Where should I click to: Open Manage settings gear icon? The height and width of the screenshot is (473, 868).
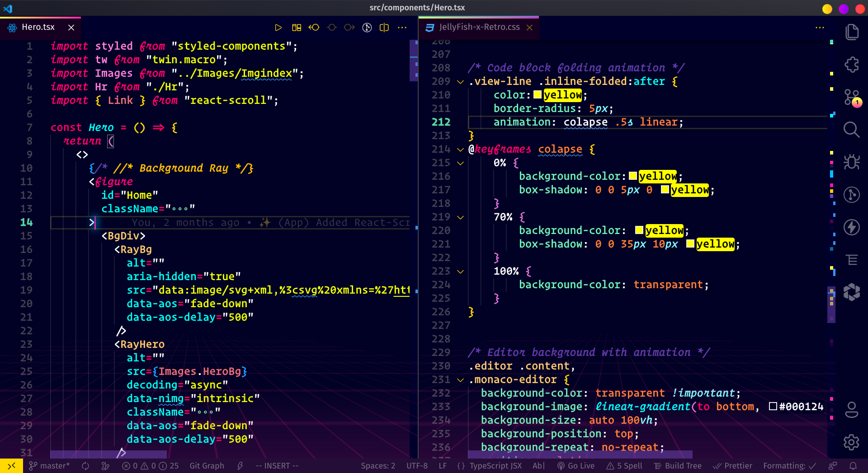pos(852,442)
